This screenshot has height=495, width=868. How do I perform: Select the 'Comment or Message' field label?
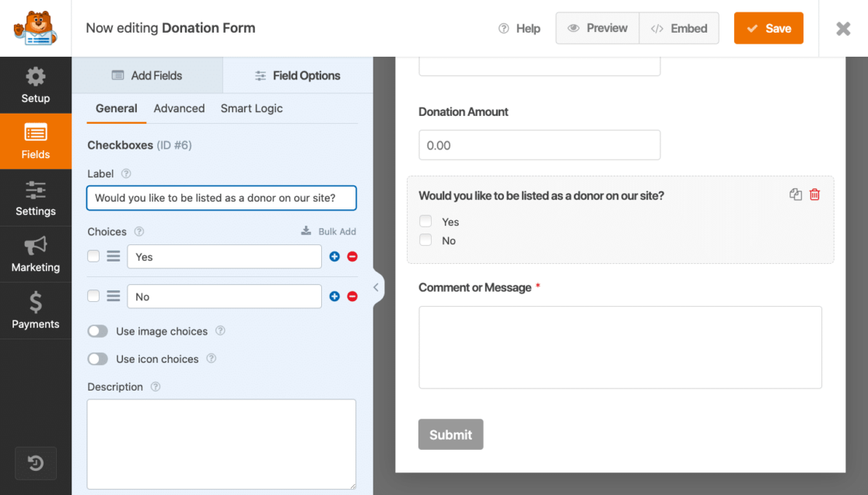(x=475, y=287)
